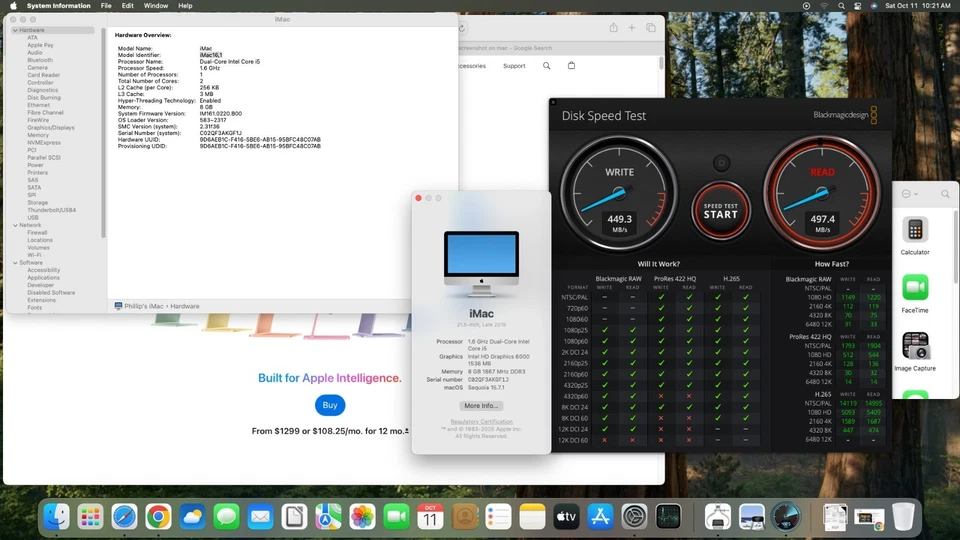Open Control Center in menu bar
Image resolution: width=960 pixels, height=540 pixels.
[x=858, y=6]
